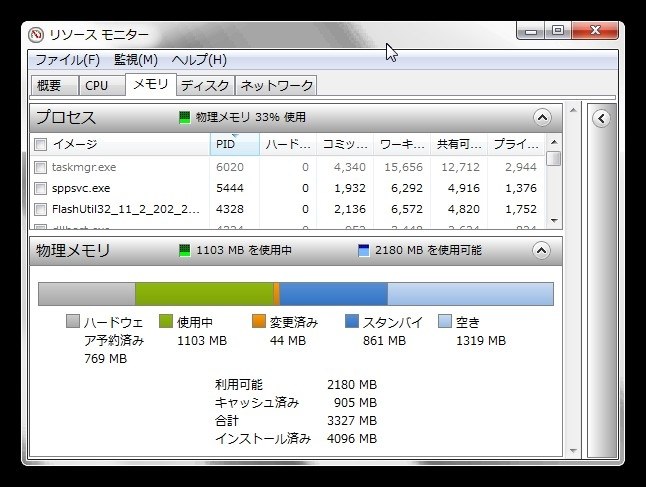Click the process list scroll up arrow

(x=554, y=142)
